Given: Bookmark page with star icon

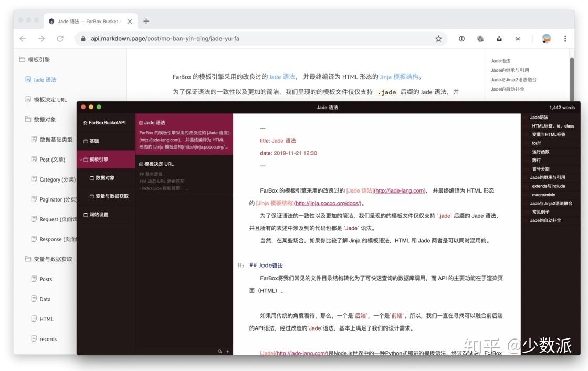Looking at the screenshot, I should coord(438,39).
